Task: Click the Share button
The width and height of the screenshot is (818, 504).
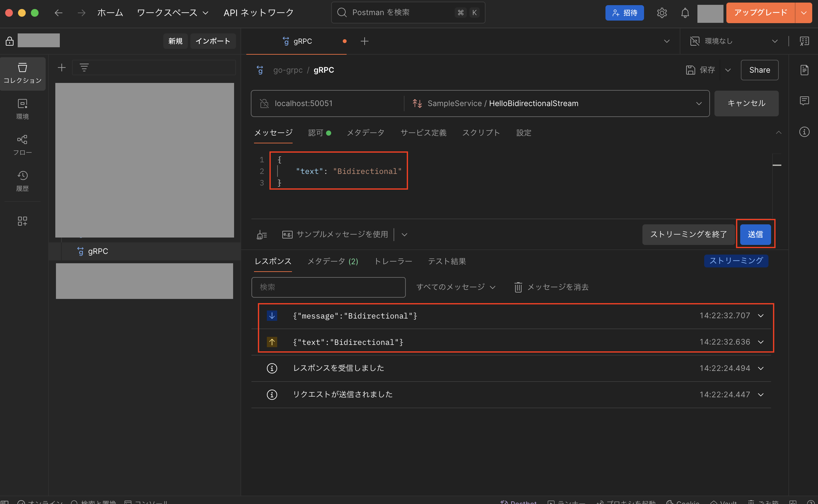Action: 760,70
